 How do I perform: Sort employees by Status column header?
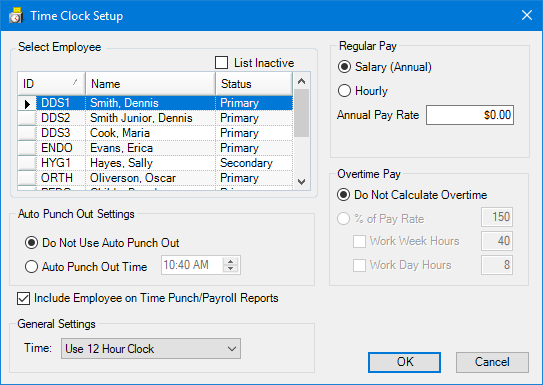click(x=254, y=84)
